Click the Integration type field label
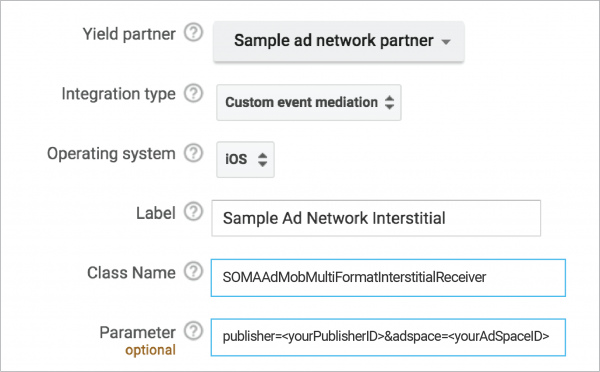The height and width of the screenshot is (372, 600). click(119, 94)
